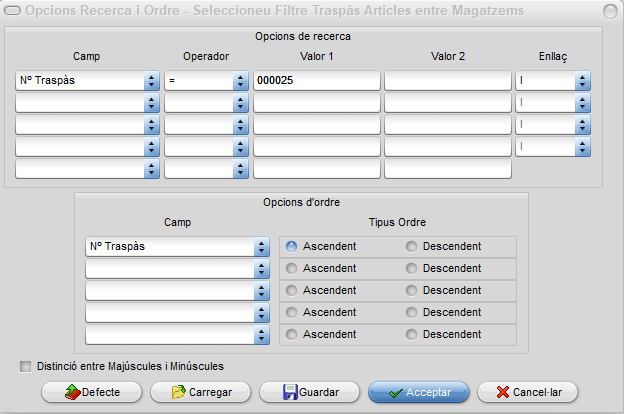Click the round button at the right end of the title bar

click(x=610, y=11)
